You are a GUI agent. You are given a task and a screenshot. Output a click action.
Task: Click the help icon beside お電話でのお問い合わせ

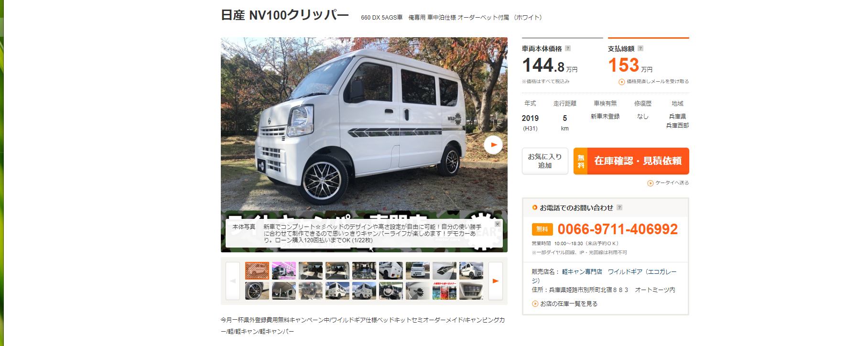619,207
